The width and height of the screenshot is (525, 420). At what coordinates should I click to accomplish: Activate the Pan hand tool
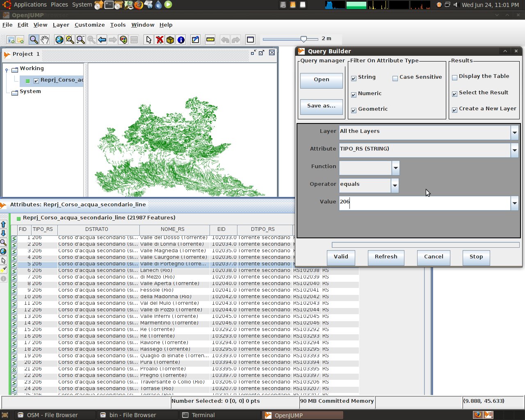click(x=45, y=39)
